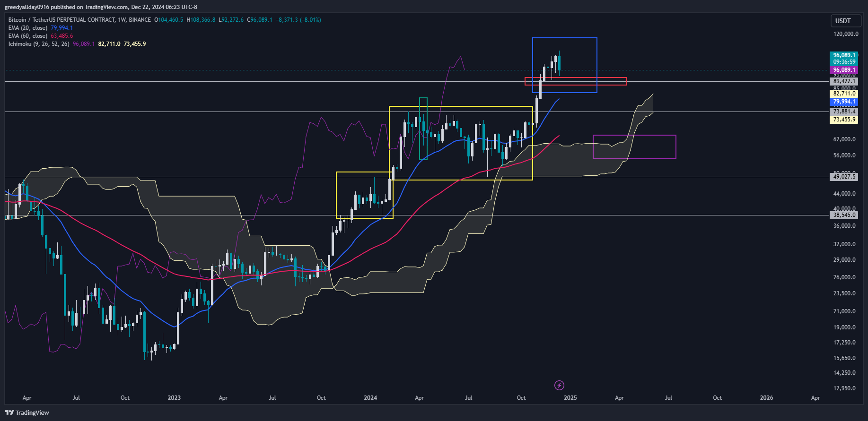Click the 36,000.0 price axis label
Viewport: 868px width, 421px height.
[x=844, y=226]
